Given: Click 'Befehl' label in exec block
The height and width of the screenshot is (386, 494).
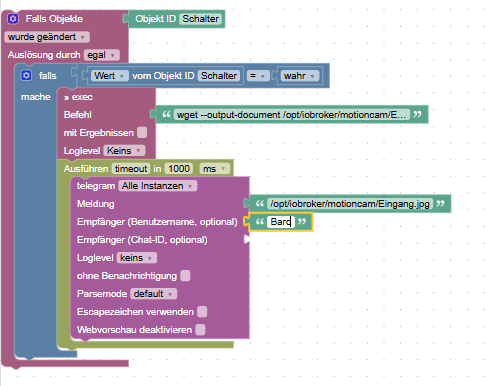Looking at the screenshot, I should tap(78, 115).
